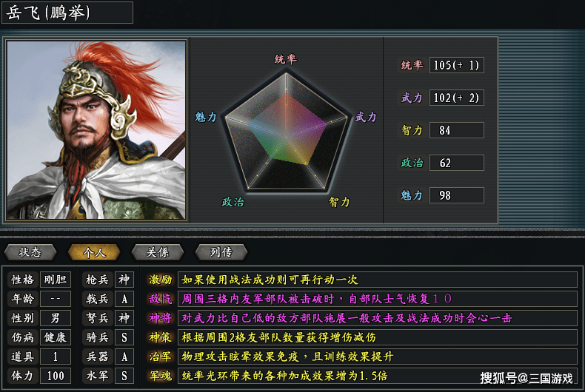The width and height of the screenshot is (585, 392).
Task: Click the 骑兵 aptitude rank S
Action: [124, 337]
